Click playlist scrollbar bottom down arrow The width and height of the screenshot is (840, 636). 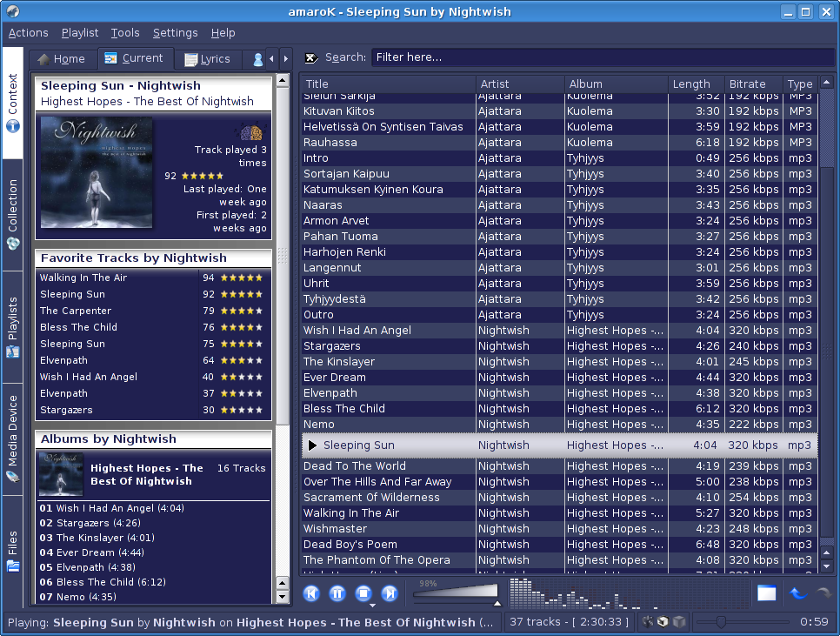coord(827,566)
